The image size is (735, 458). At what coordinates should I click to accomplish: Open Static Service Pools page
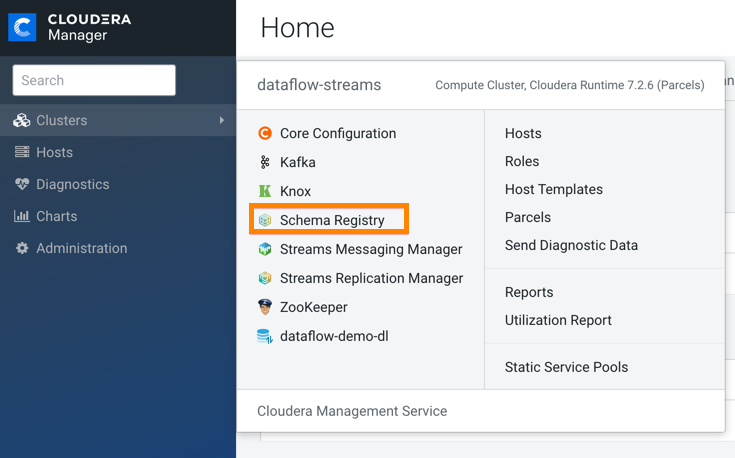point(566,367)
